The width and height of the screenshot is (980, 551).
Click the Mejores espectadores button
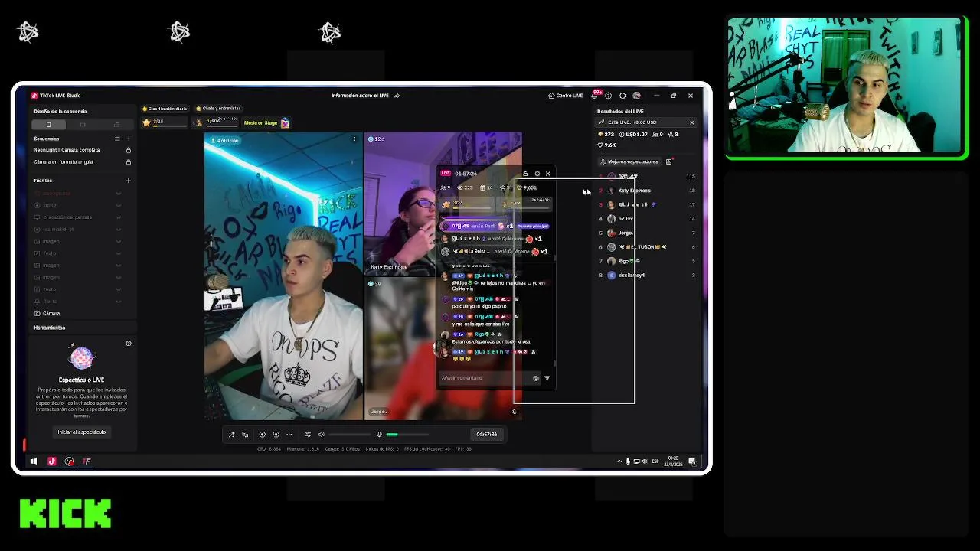point(629,161)
